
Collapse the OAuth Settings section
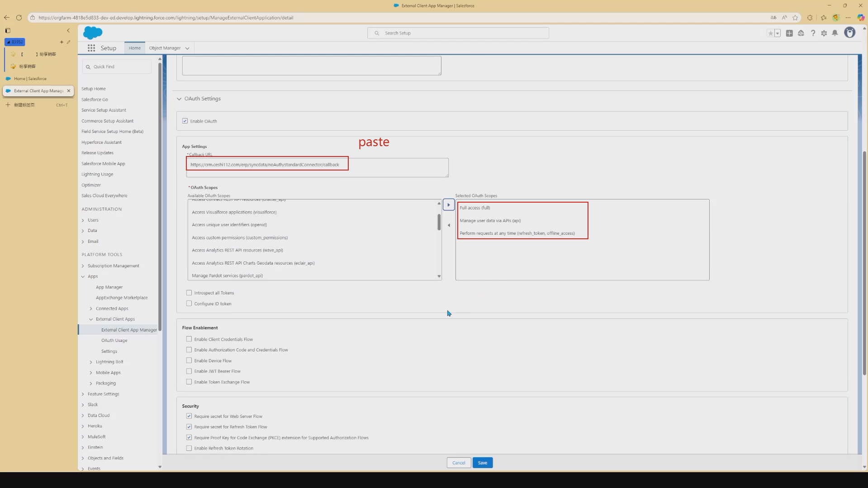(179, 99)
